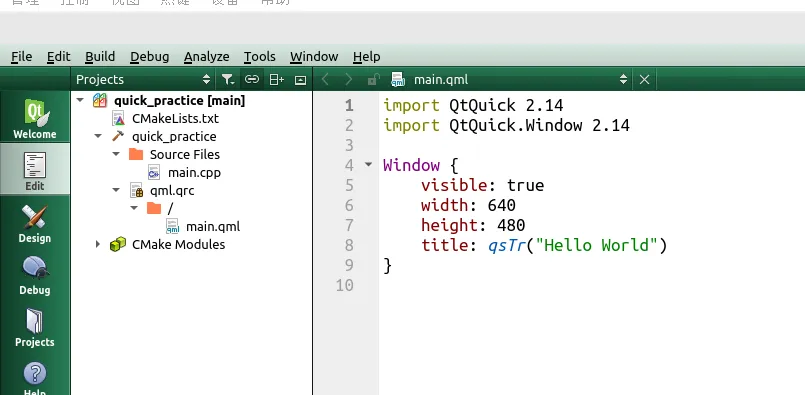Click the 'import QtQuick 2.14' line
Viewport: 805px width, 395px height.
click(473, 105)
